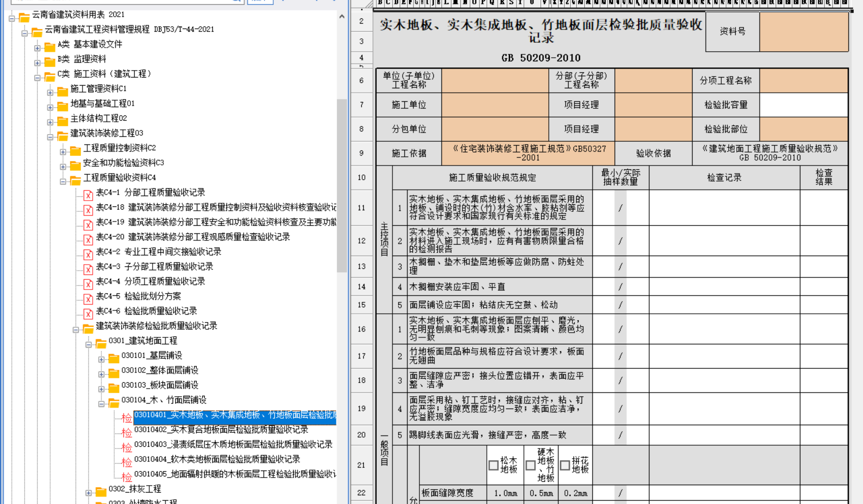863x504 pixels.
Task: Select 03010403 浸渍纸层压木质地板 tree entry
Action: pos(233,445)
